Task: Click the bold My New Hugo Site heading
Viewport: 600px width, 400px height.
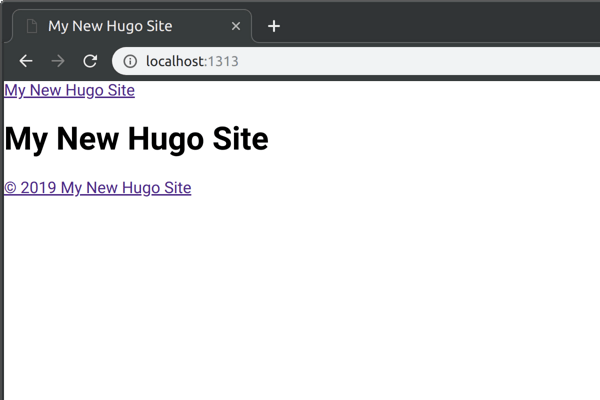Action: click(136, 139)
